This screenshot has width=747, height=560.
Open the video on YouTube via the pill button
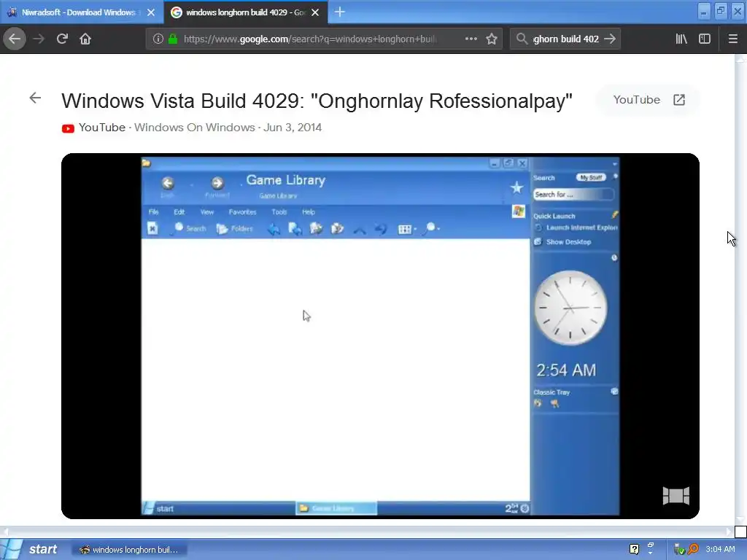pyautogui.click(x=649, y=99)
